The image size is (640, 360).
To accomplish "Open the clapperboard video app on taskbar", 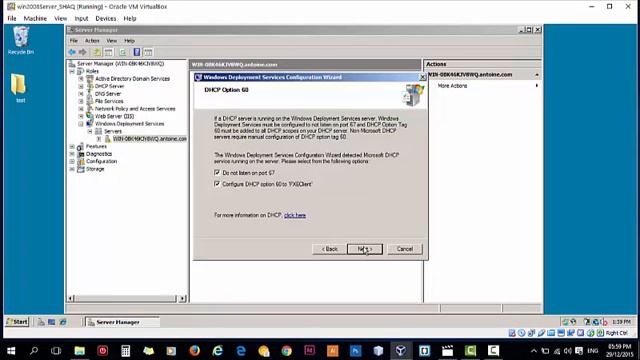I will pos(447,351).
